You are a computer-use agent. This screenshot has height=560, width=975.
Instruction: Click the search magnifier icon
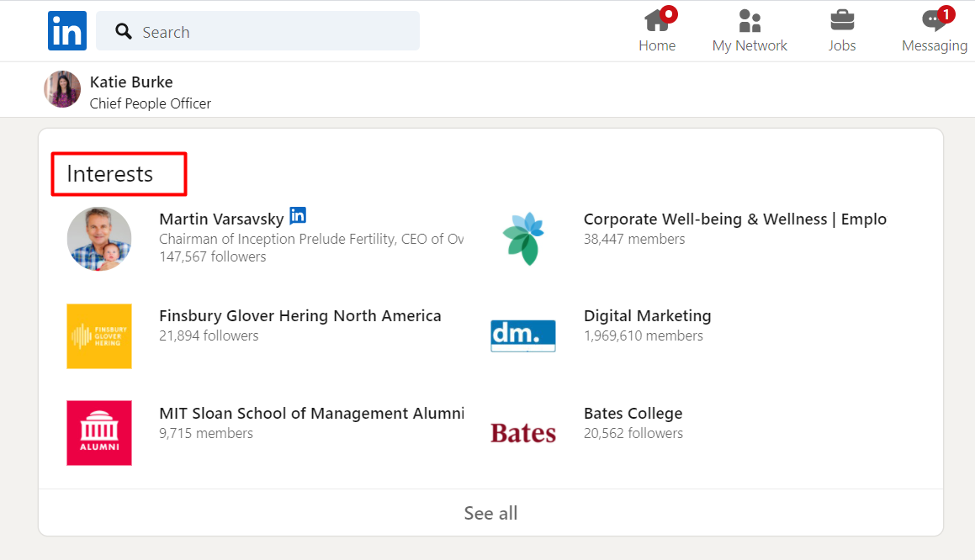tap(124, 31)
